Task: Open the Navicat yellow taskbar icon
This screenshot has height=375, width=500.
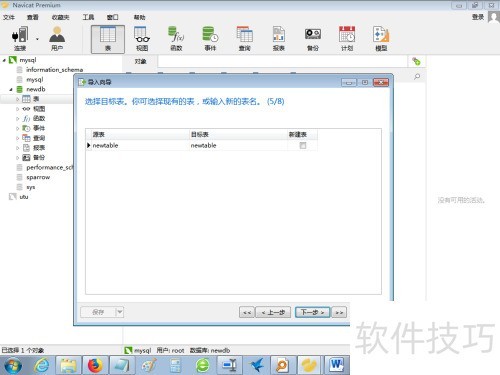Action: click(310, 365)
